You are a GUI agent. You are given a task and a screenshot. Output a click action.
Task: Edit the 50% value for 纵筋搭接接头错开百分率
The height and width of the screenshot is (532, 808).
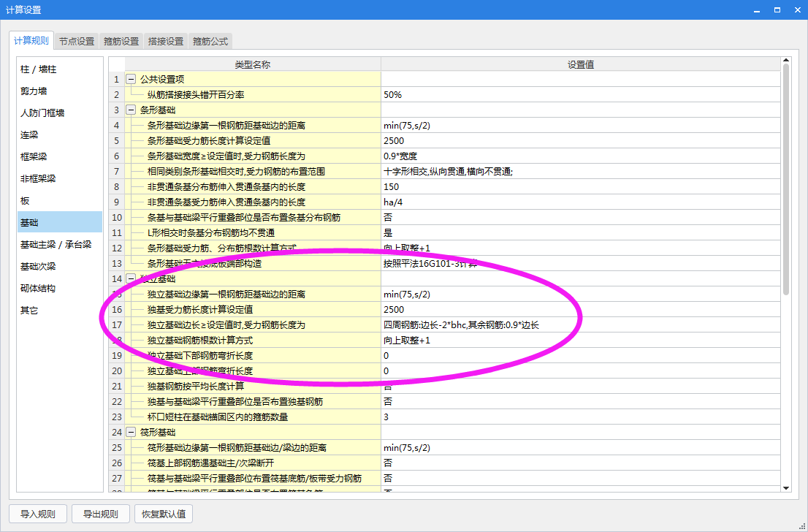(581, 95)
